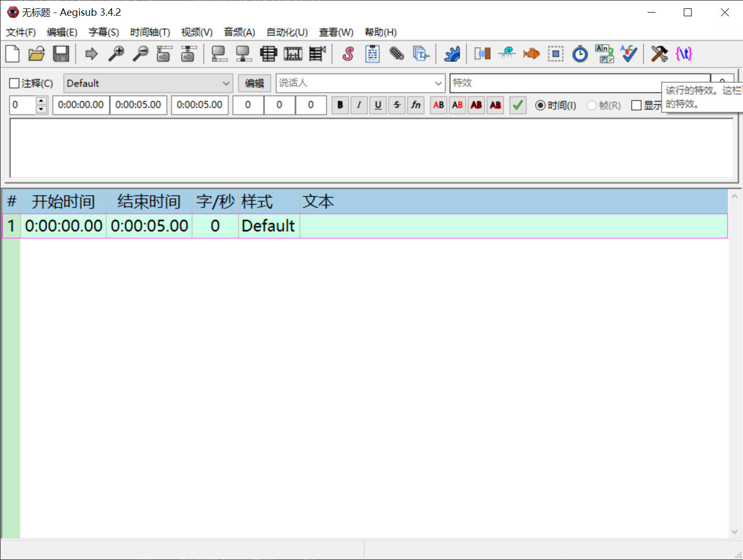Open the 自动化 automation menu
This screenshot has height=560, width=743.
287,33
